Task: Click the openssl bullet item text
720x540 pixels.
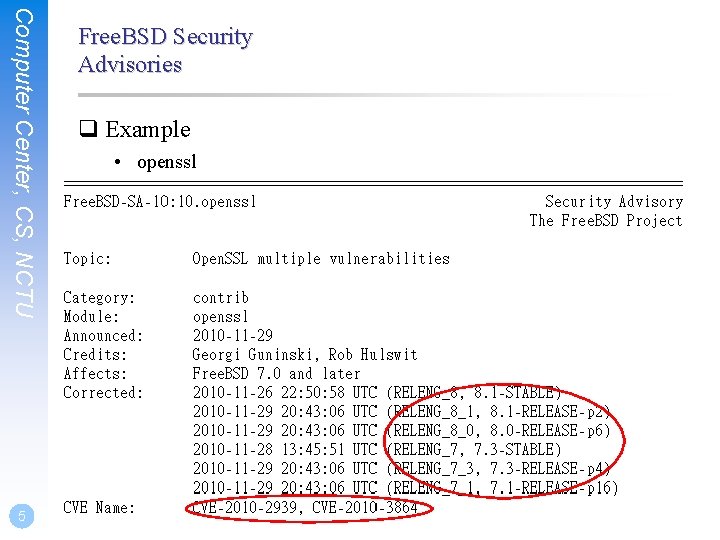Action: tap(167, 162)
